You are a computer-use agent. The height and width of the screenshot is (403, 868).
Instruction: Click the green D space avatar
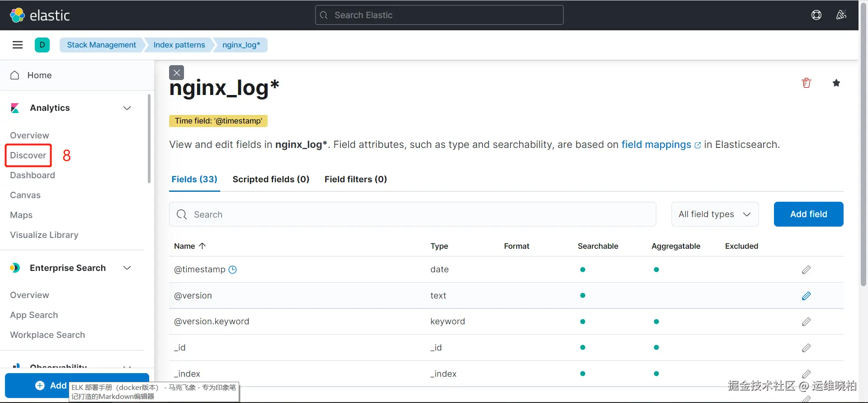click(x=42, y=45)
